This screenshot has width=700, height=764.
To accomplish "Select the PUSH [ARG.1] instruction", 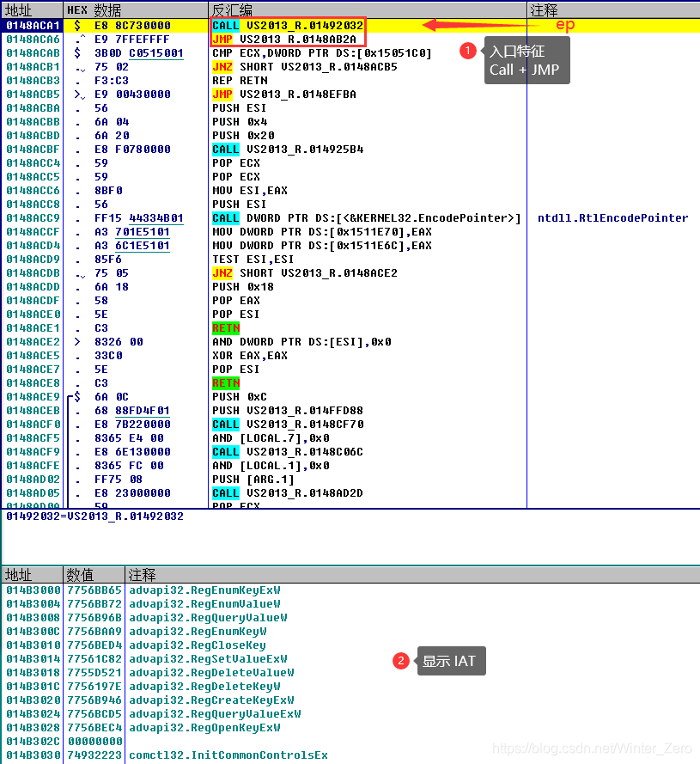I will click(253, 480).
